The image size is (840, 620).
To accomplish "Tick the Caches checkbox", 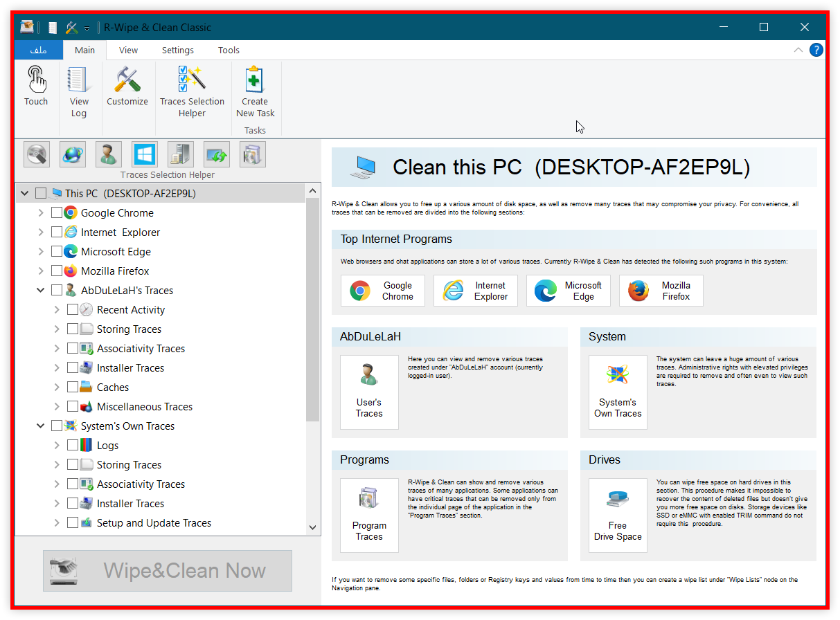I will point(73,387).
